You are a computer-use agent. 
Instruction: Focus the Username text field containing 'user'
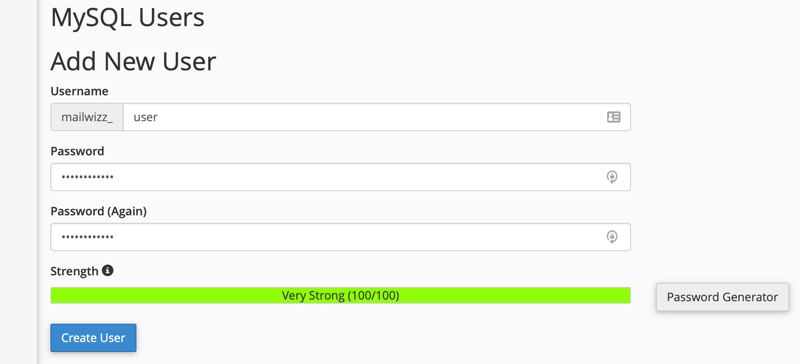point(377,117)
